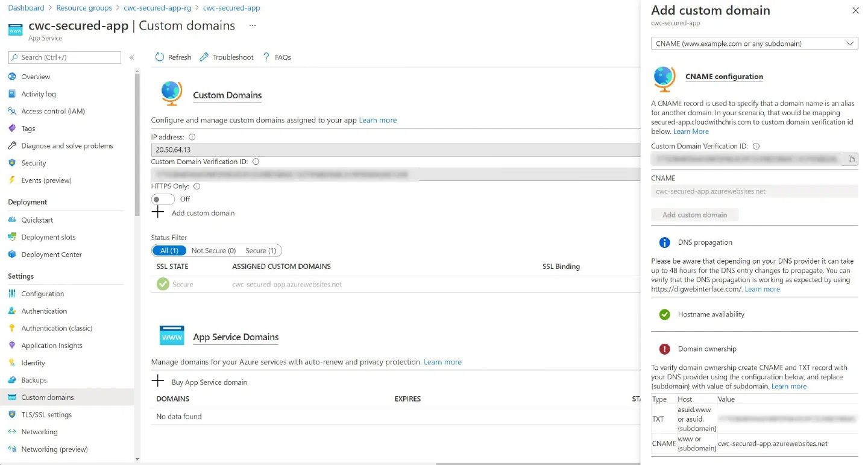Click the Add custom domain panel button
The width and height of the screenshot is (868, 465).
(x=694, y=215)
